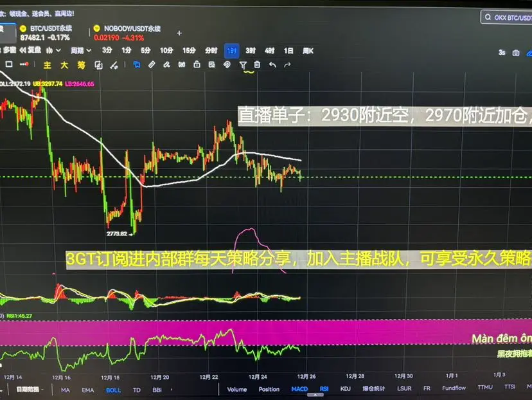Open the BTC/USDT perpetual chart tab
The height and width of the screenshot is (400, 532).
46,33
